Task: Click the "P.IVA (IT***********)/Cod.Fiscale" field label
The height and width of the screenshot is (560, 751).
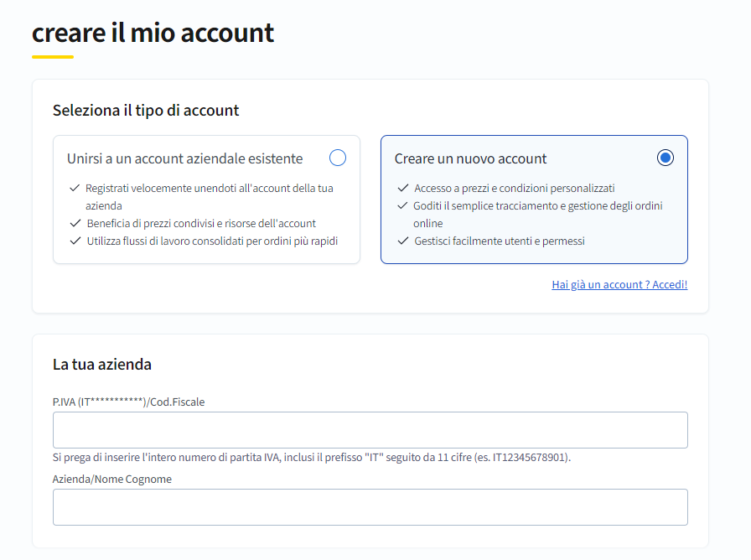Action: [x=128, y=402]
